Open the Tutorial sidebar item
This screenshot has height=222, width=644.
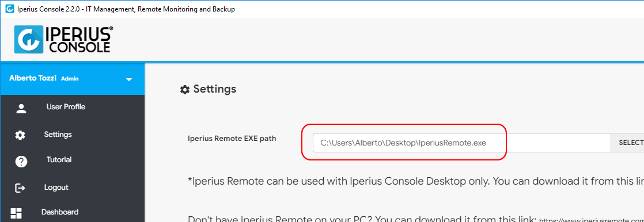click(59, 160)
